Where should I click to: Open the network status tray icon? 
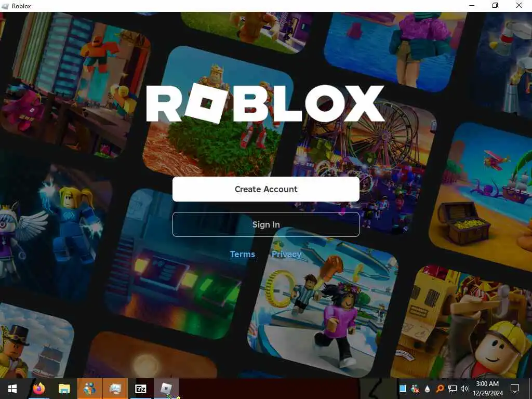[453, 389]
